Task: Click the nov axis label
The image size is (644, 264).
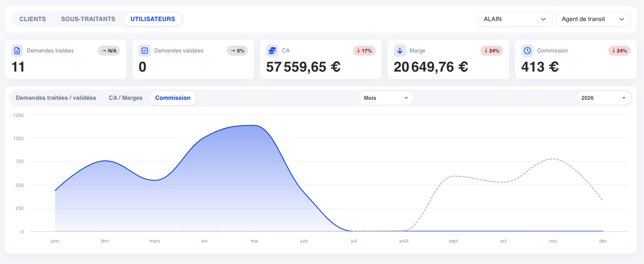Action: pyautogui.click(x=553, y=241)
